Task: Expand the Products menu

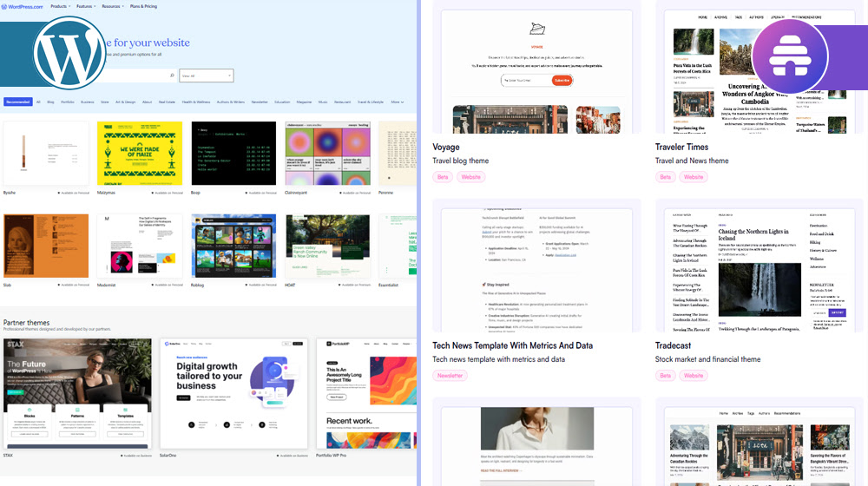Action: (x=61, y=6)
